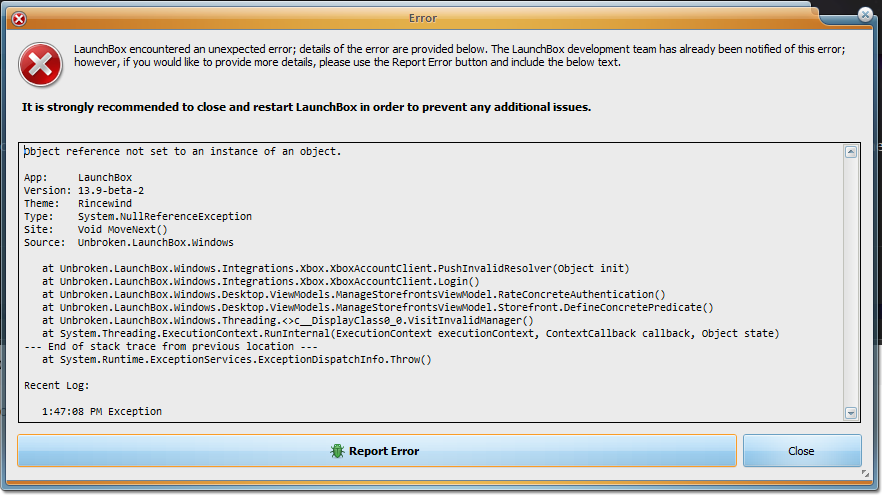
Task: Click the PushInvalidResolver stack trace line
Action: [335, 268]
